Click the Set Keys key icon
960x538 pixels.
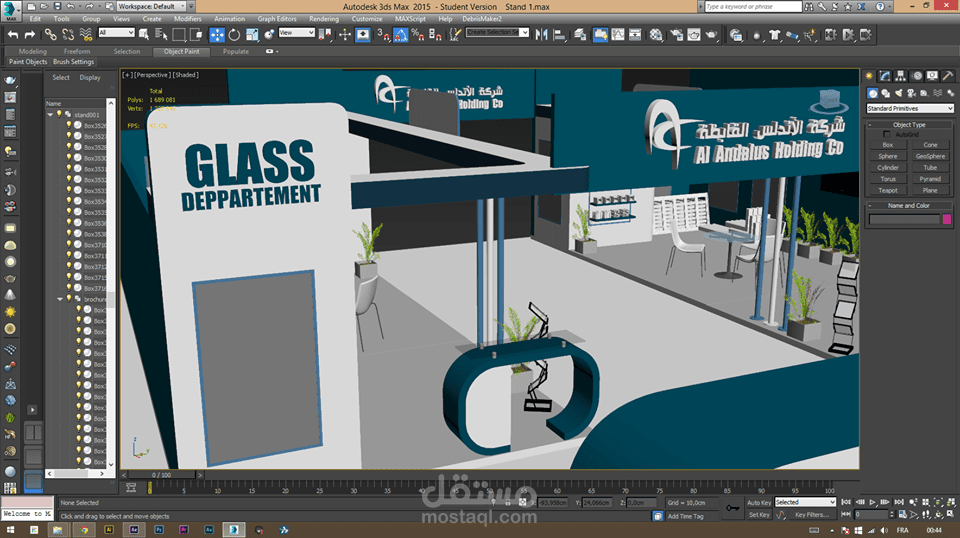pyautogui.click(x=732, y=508)
